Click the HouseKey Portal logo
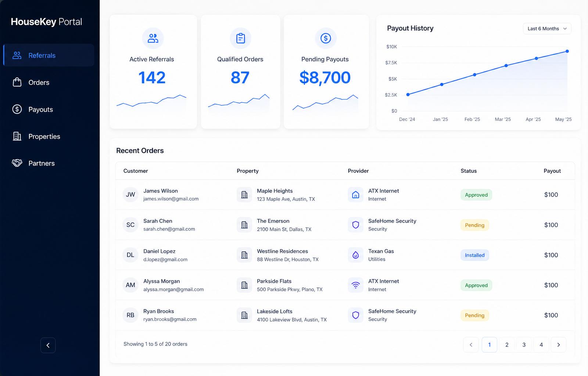The height and width of the screenshot is (376, 588). pos(46,22)
